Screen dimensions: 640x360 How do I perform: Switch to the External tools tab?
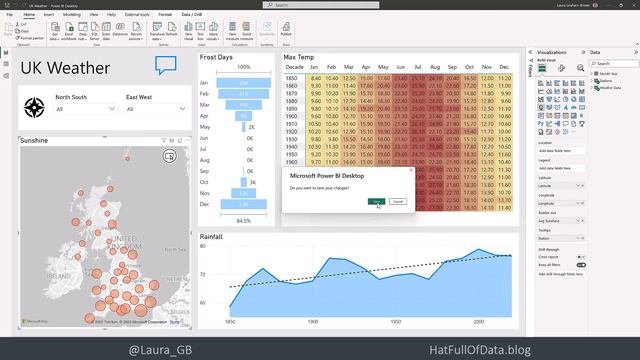(137, 15)
